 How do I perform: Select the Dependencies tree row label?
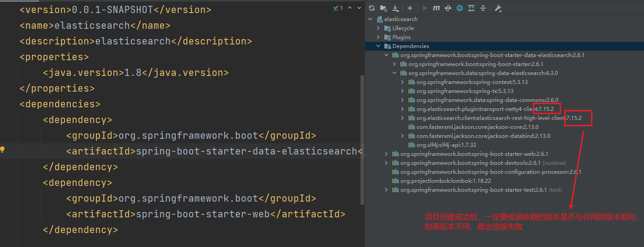[411, 46]
